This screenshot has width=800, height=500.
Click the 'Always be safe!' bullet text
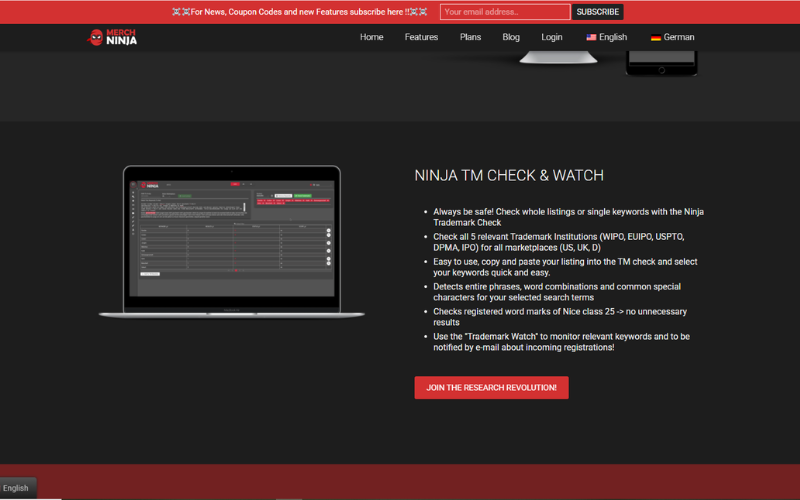click(568, 217)
